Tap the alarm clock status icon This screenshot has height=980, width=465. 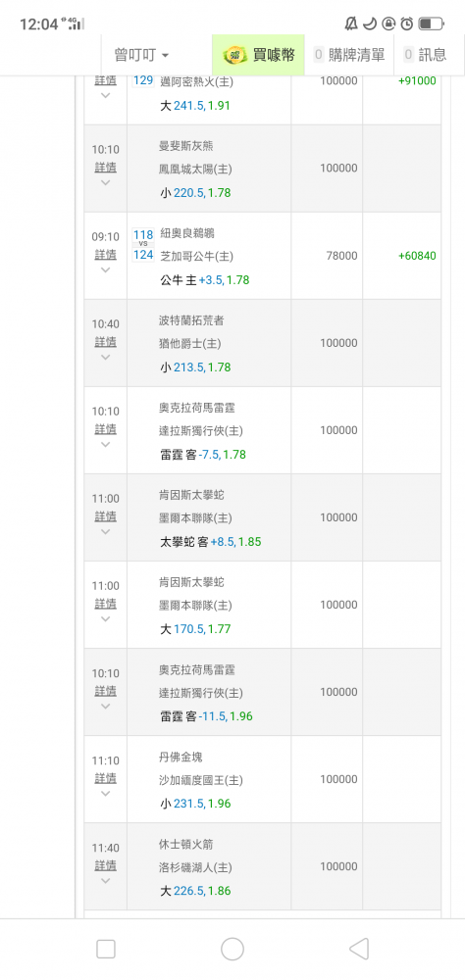pyautogui.click(x=407, y=24)
